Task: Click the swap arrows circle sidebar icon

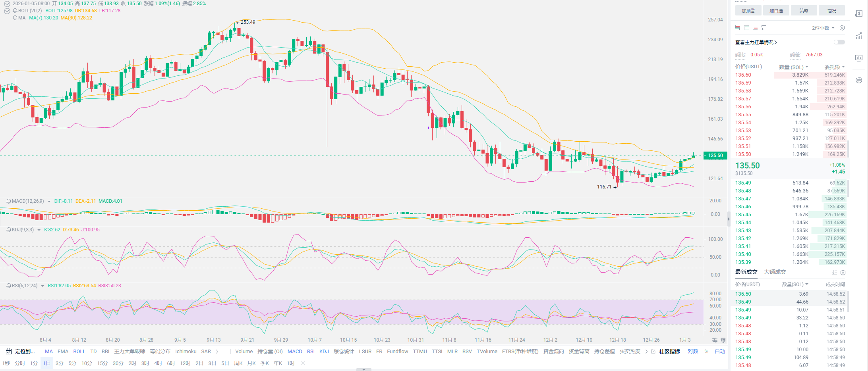Action: (x=858, y=80)
